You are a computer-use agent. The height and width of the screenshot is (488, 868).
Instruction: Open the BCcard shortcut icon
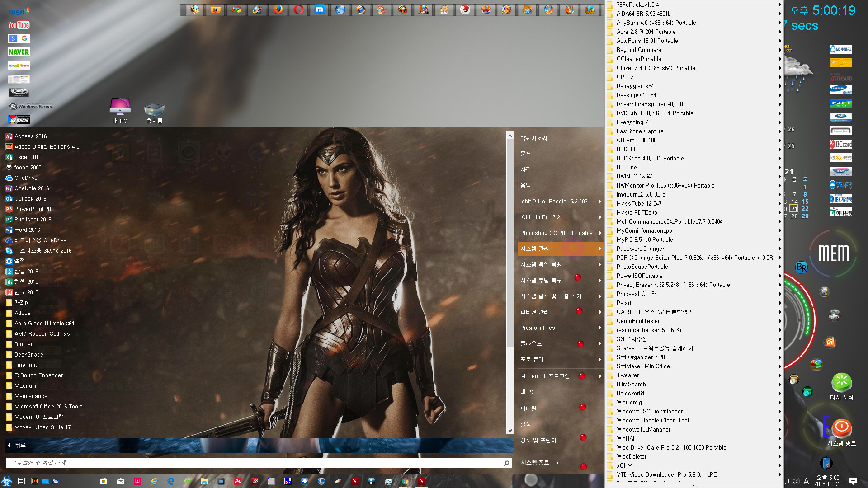[840, 144]
